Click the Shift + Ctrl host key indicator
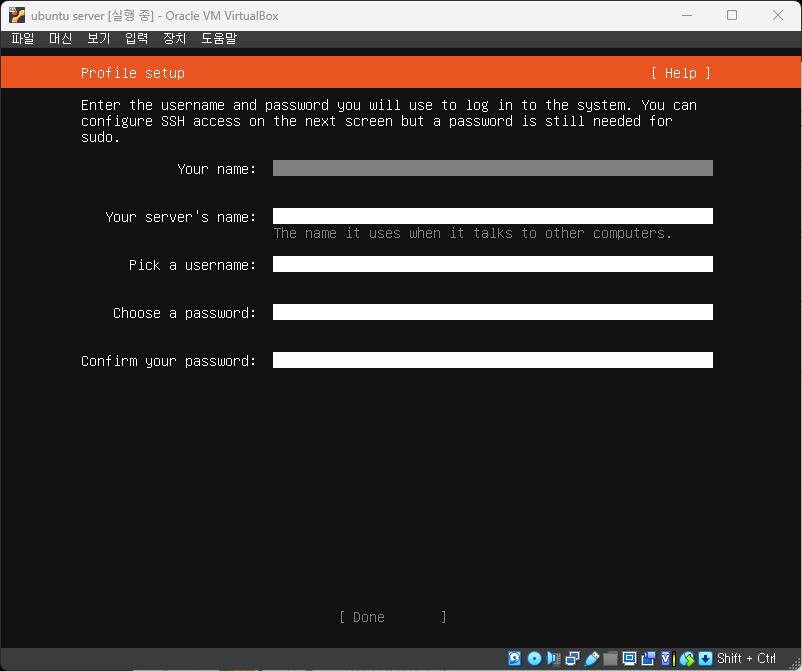802x671 pixels. [746, 658]
